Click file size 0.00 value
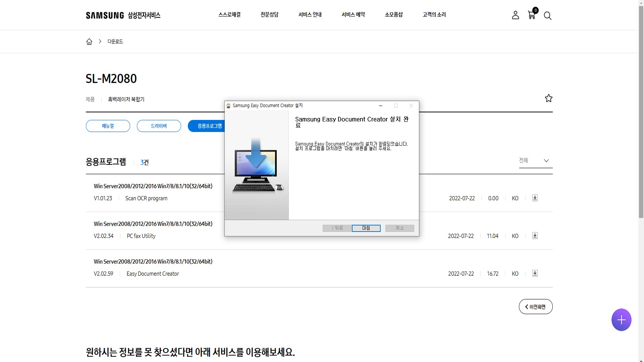 (x=493, y=198)
